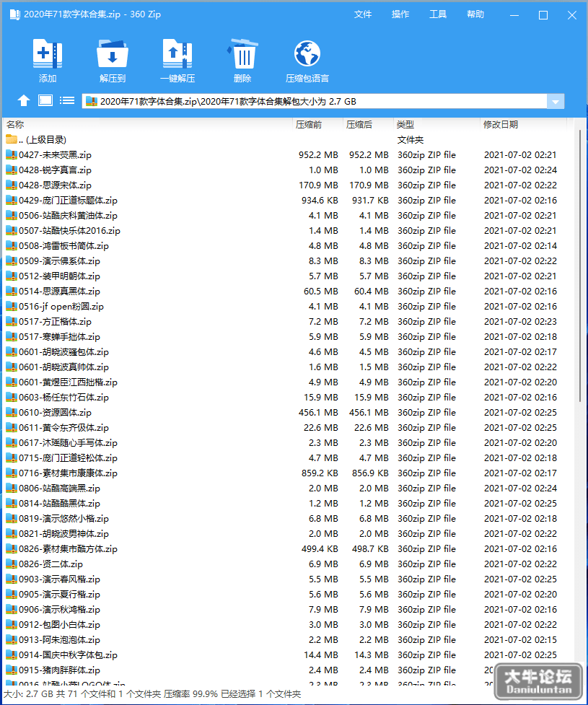Screen dimensions: 588x705
Task: Click the zip icon of 0610-资源圆体.zip
Action: tap(12, 412)
